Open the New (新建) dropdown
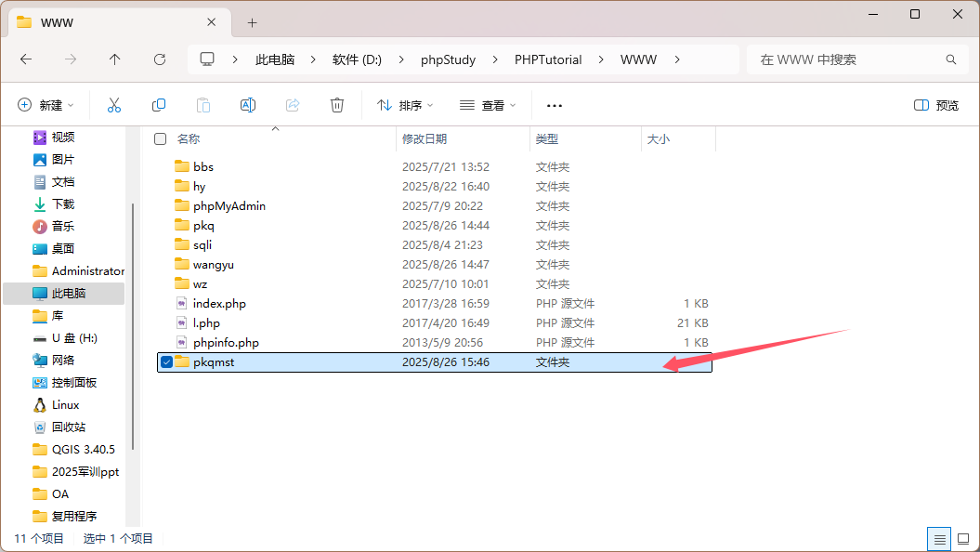980x552 pixels. [46, 105]
